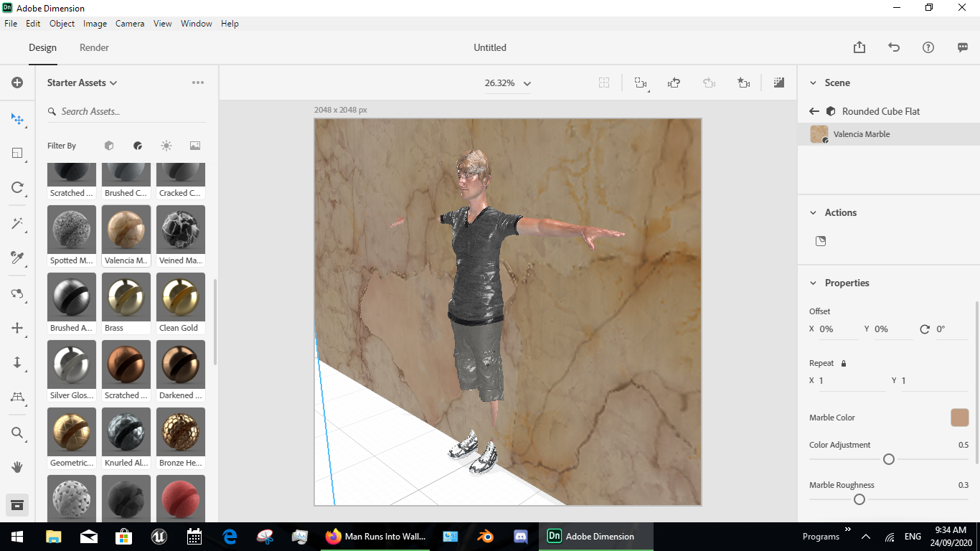Screen dimensions: 980x551
Task: Select the Magic Wand selection tool
Action: pyautogui.click(x=17, y=222)
